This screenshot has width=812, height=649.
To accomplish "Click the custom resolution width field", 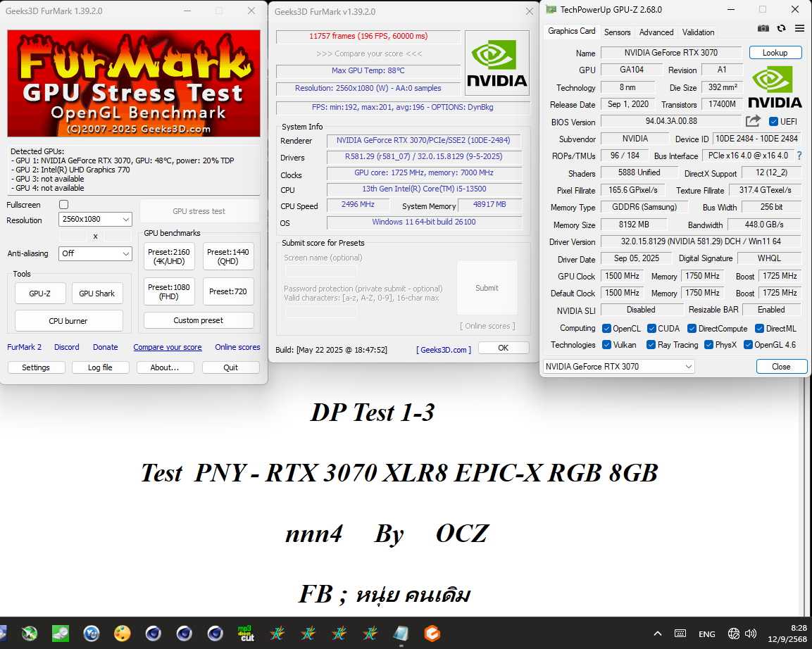I will pyautogui.click(x=73, y=236).
